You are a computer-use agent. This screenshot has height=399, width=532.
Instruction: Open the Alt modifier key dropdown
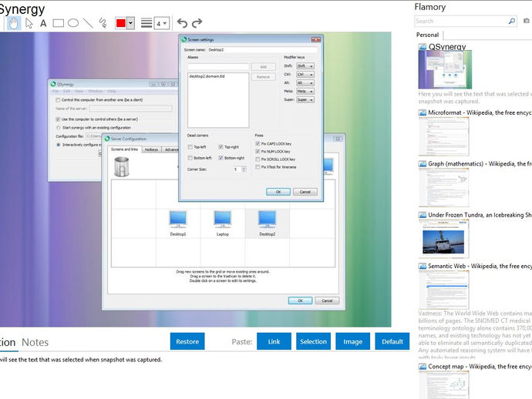[x=305, y=83]
